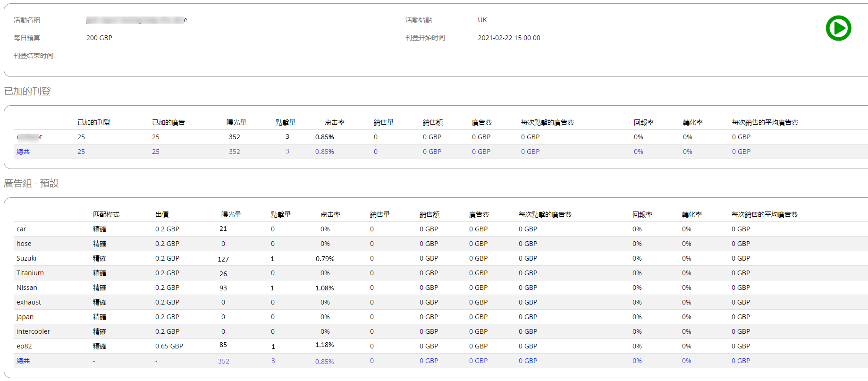Click the 回報率 header in listings table
Viewport: 868px width, 381px height.
644,122
